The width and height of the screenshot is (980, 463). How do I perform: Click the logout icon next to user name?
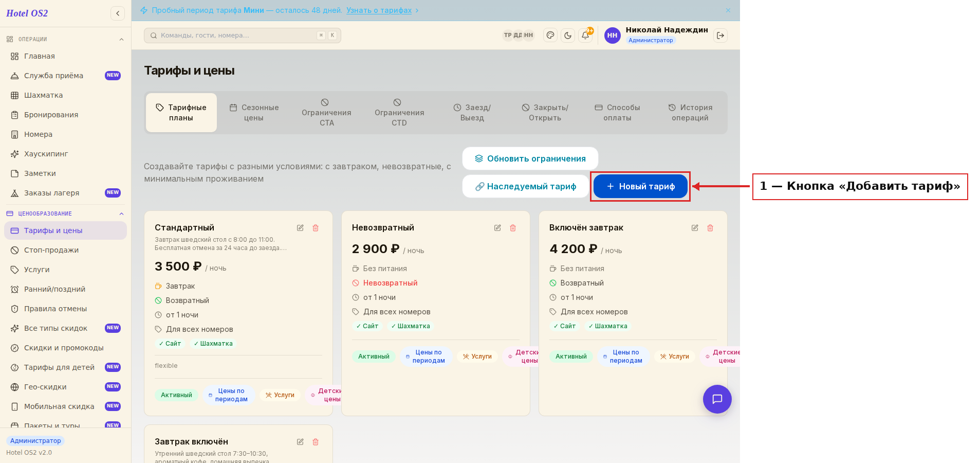click(x=720, y=35)
